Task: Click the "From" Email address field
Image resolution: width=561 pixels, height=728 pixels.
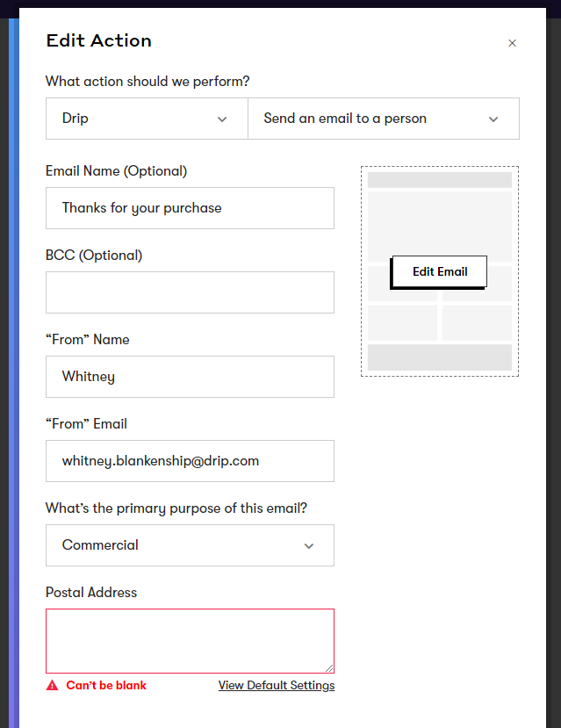Action: pos(190,461)
